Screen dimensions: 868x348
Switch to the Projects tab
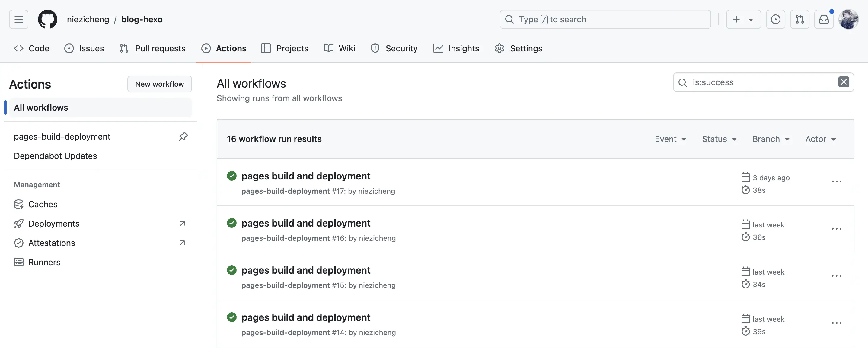[285, 48]
